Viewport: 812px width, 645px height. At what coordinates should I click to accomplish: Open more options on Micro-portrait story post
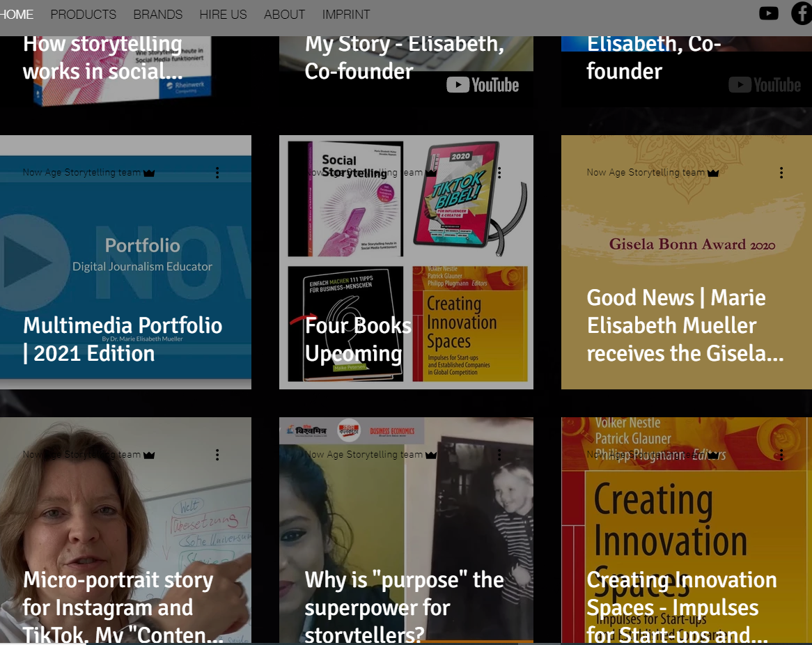pyautogui.click(x=217, y=455)
